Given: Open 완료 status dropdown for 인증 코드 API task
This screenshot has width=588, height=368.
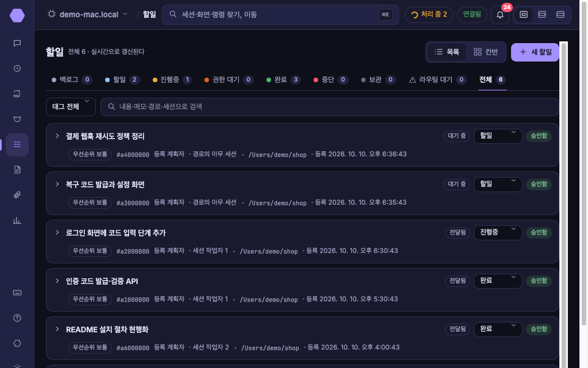Looking at the screenshot, I should 498,281.
